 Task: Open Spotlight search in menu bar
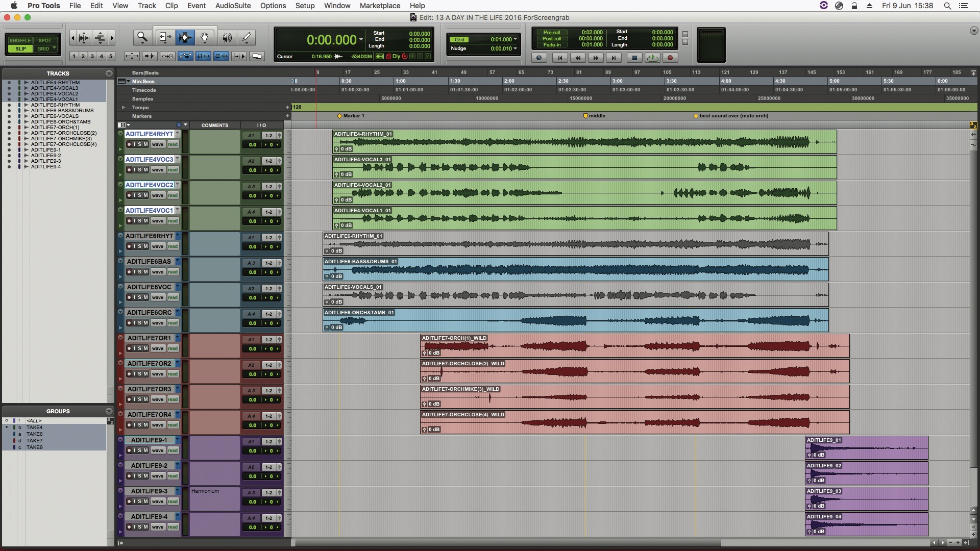pyautogui.click(x=947, y=6)
